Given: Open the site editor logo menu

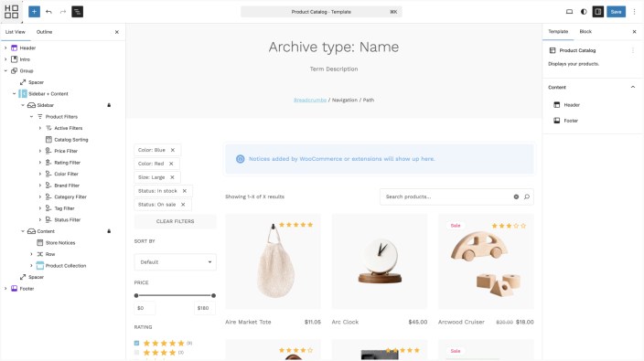Looking at the screenshot, I should tap(12, 12).
